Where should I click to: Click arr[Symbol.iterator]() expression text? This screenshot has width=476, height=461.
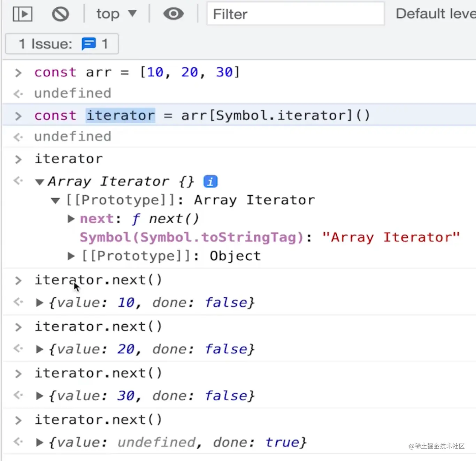pos(276,115)
